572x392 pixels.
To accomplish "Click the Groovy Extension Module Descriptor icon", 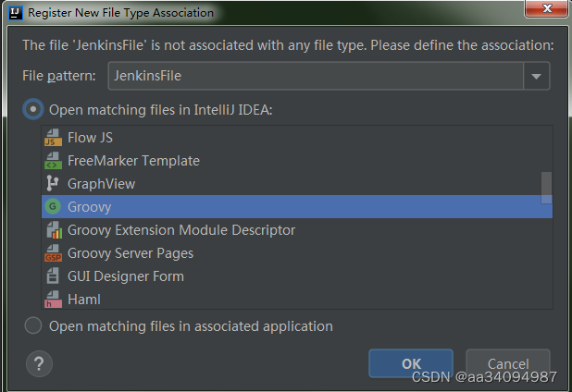I will 54,230.
